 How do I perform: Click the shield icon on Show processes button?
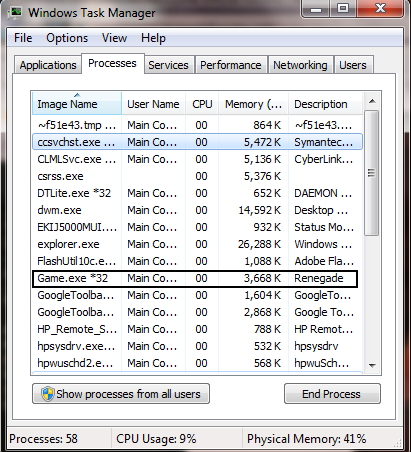tap(48, 394)
